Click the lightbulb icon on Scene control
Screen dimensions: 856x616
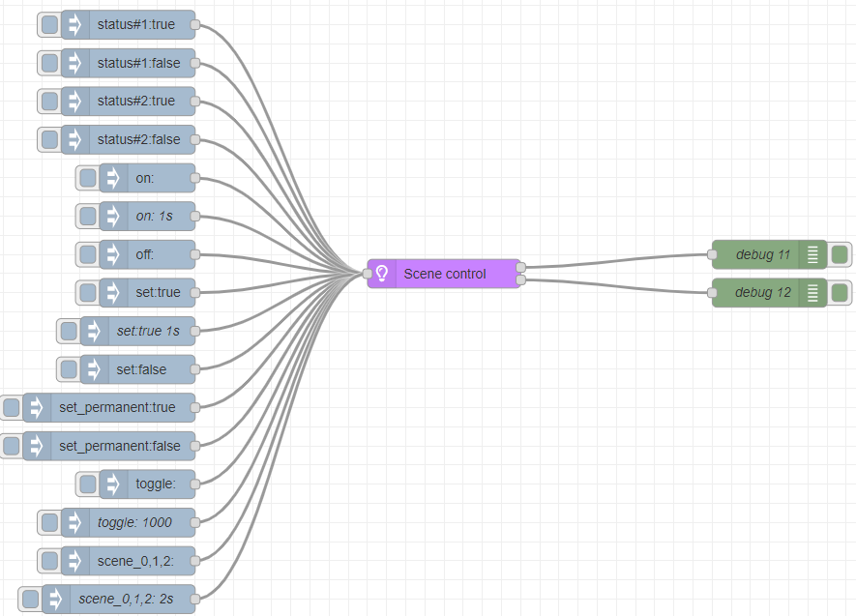[x=382, y=274]
